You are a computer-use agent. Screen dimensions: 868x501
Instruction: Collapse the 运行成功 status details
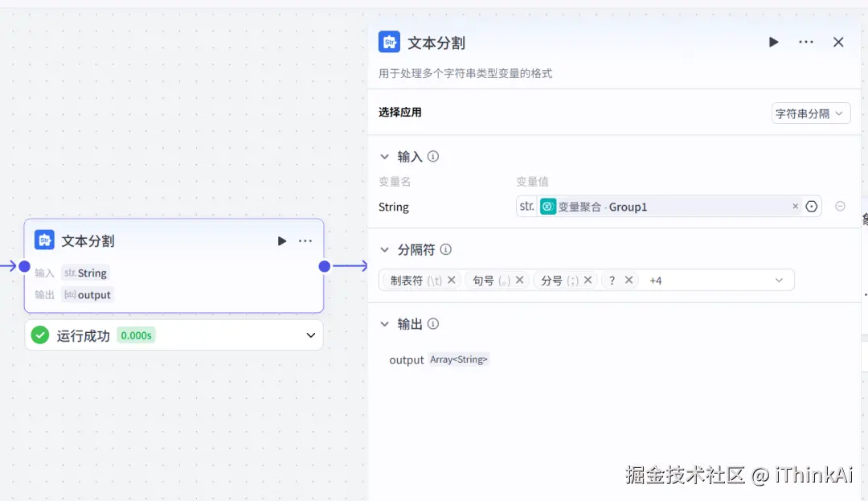pyautogui.click(x=310, y=335)
